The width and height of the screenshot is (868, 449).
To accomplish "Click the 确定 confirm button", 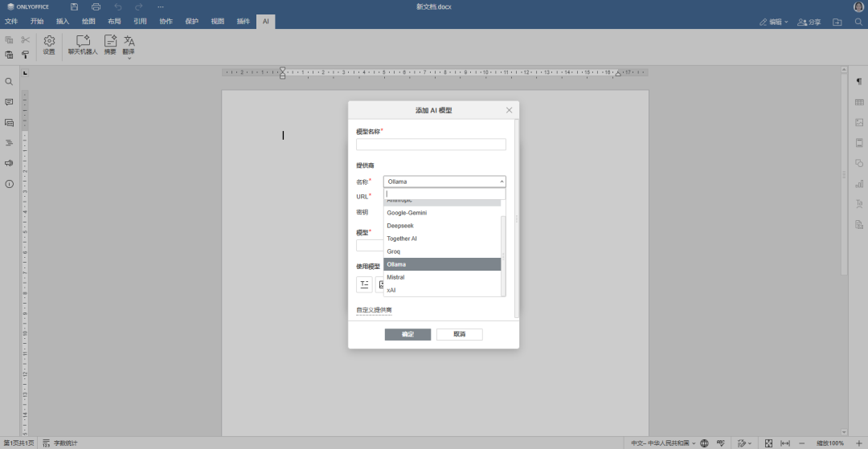I will pos(408,334).
